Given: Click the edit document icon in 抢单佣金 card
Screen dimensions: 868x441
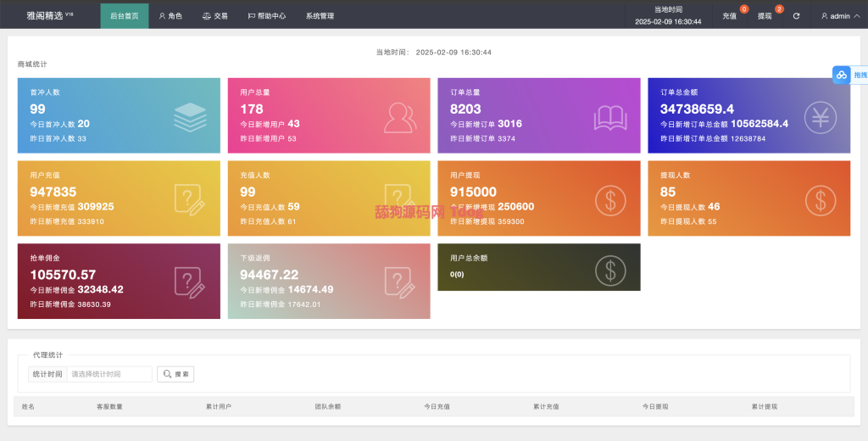Looking at the screenshot, I should (190, 282).
